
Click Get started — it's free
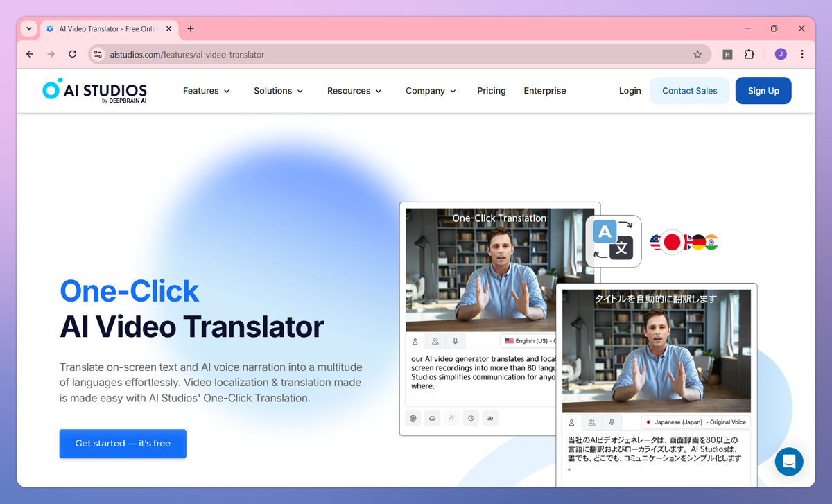(123, 444)
